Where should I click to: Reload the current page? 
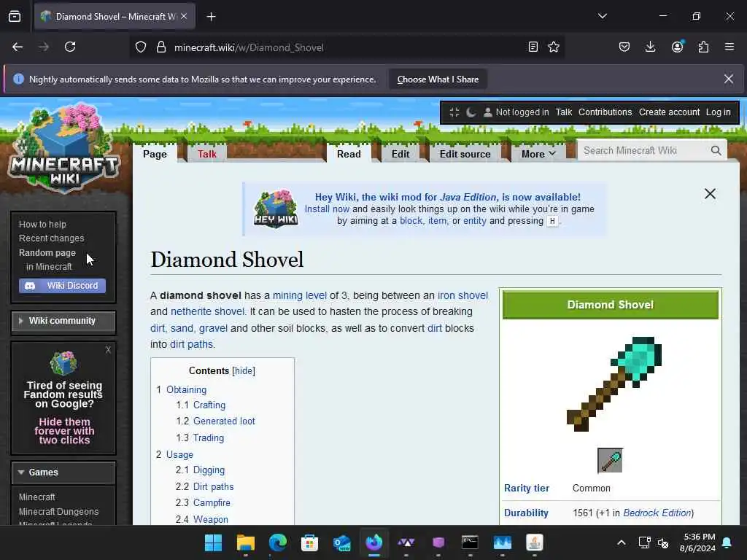pyautogui.click(x=70, y=47)
